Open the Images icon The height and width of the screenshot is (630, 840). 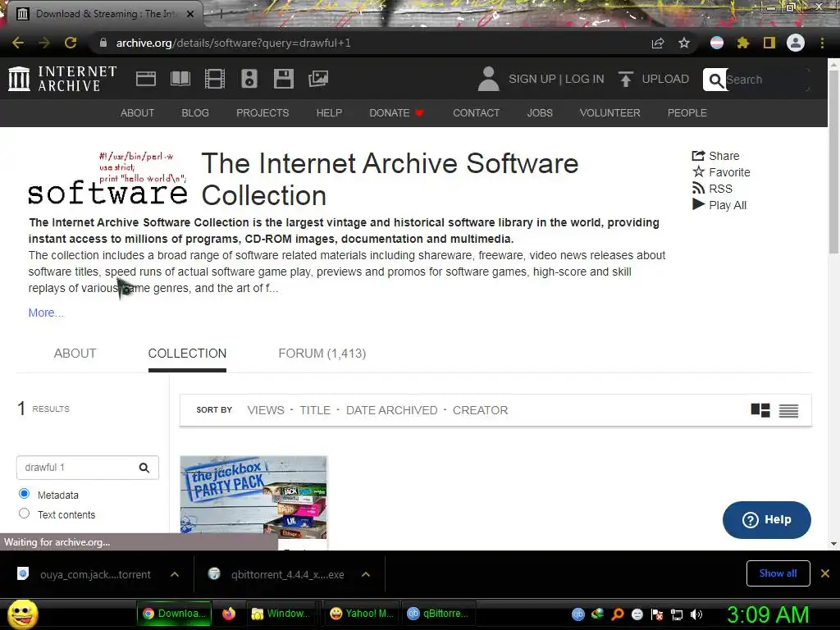(x=318, y=79)
